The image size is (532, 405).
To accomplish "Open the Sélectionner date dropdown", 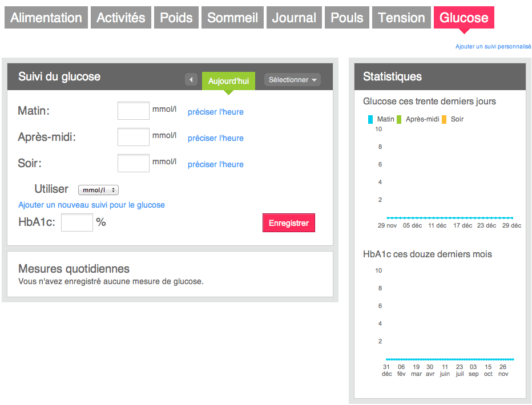I will point(292,80).
